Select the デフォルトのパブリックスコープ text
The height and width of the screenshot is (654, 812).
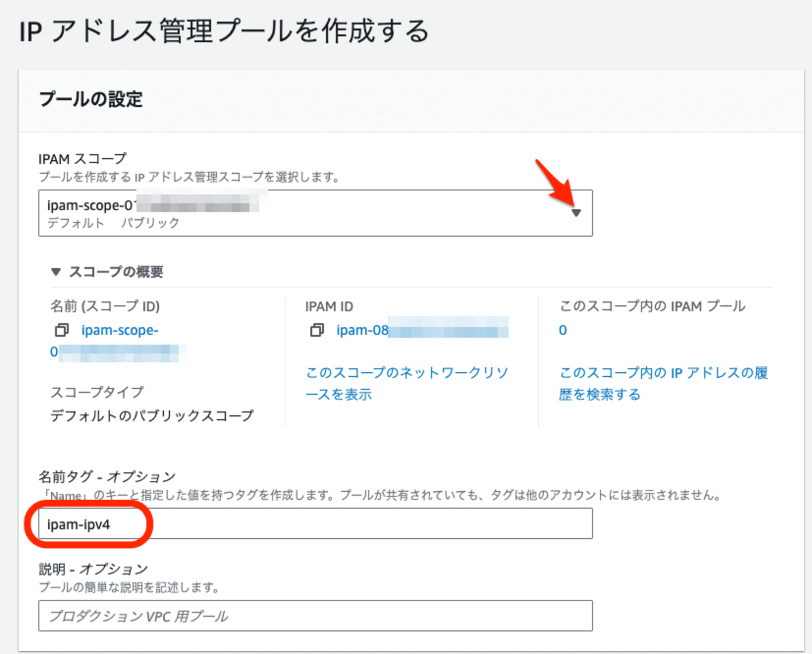click(x=152, y=416)
